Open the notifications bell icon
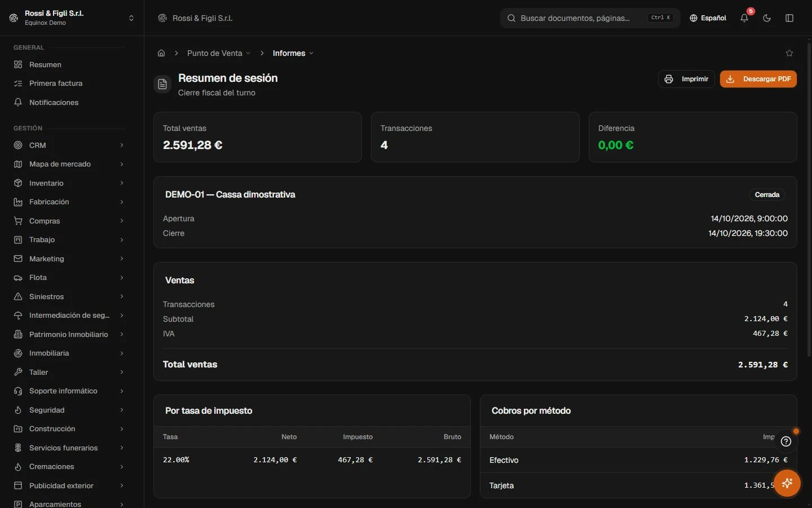The height and width of the screenshot is (508, 812). click(x=744, y=18)
